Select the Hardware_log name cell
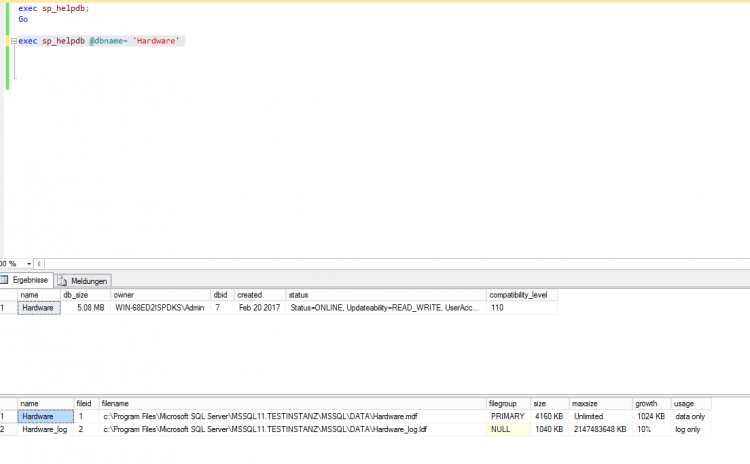This screenshot has height=464, width=750. coord(43,429)
